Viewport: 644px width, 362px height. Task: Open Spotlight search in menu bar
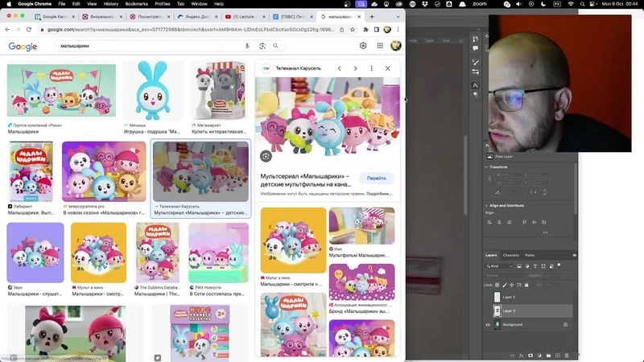tap(582, 4)
